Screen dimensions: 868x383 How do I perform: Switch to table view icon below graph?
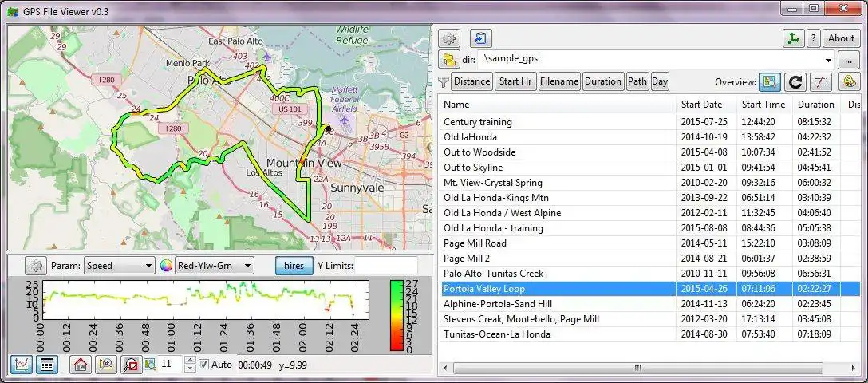(x=47, y=365)
